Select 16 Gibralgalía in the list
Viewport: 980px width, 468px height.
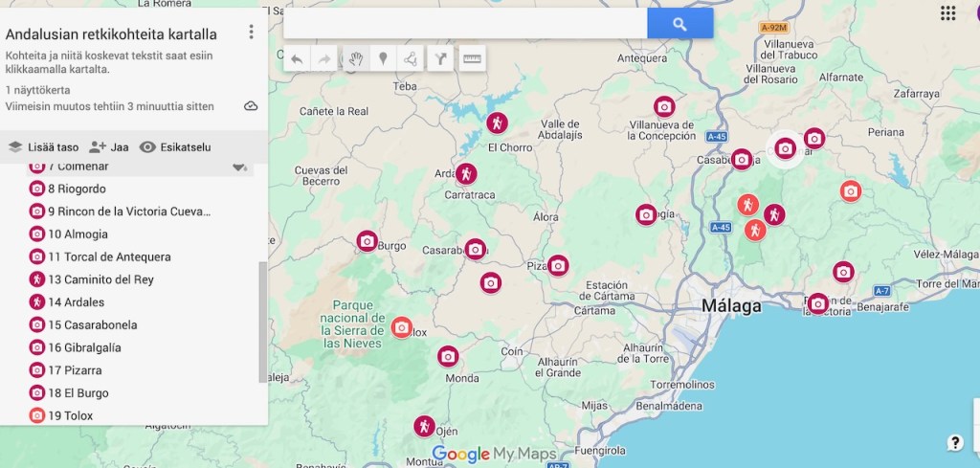(x=84, y=347)
